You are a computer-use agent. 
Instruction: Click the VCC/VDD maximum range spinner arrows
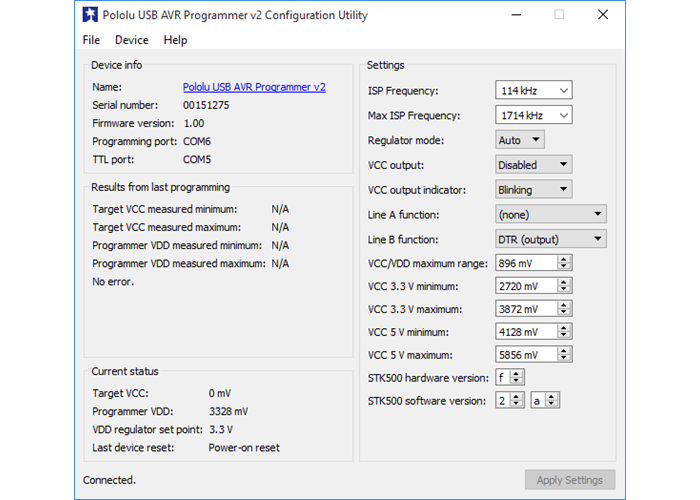[x=564, y=263]
